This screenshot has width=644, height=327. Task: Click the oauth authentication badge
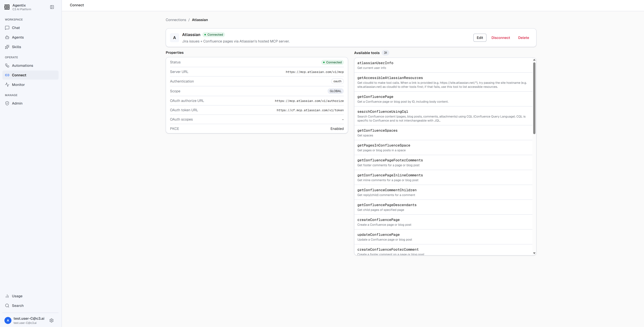[337, 81]
